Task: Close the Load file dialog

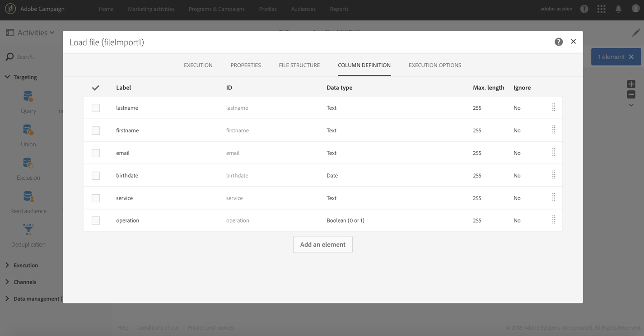Action: click(574, 42)
